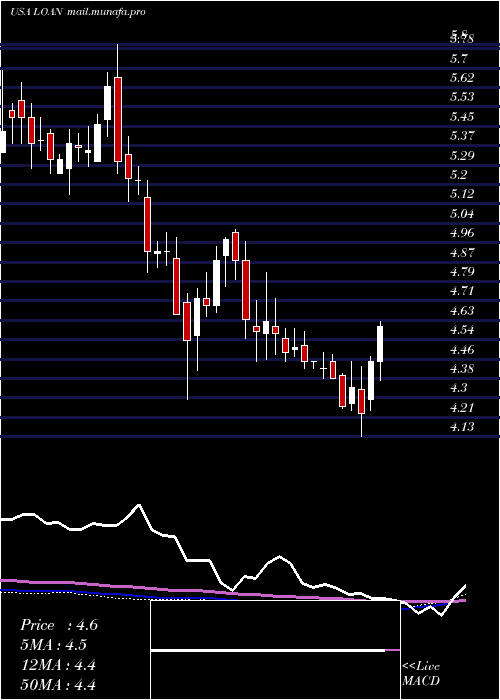Click the 'USA LOAN mail.munafa.pro' chart title

[78, 12]
